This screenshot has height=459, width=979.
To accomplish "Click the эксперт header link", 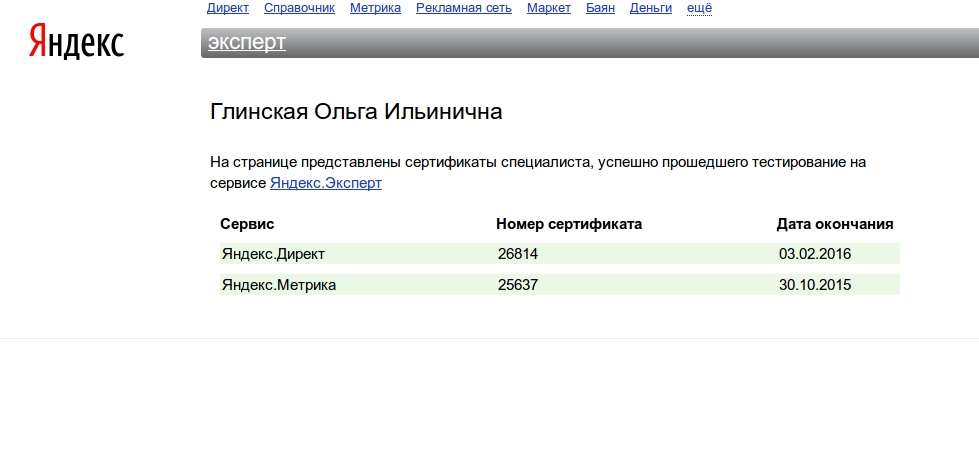I will [x=247, y=42].
